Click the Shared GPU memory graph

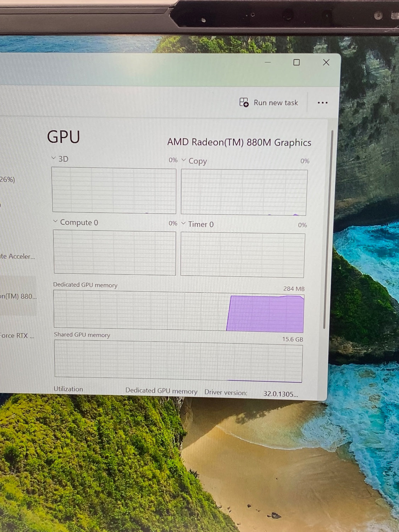[x=178, y=361]
